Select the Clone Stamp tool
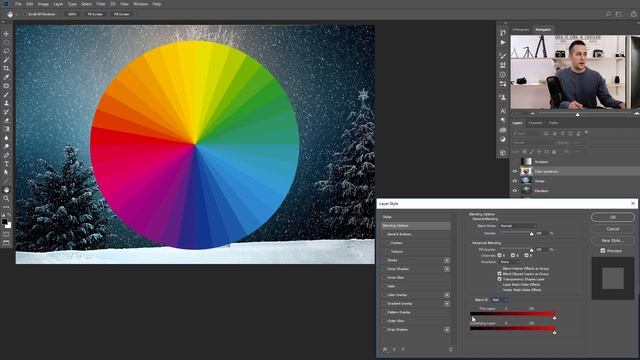Screen dimensions: 640x360 pos(6,103)
